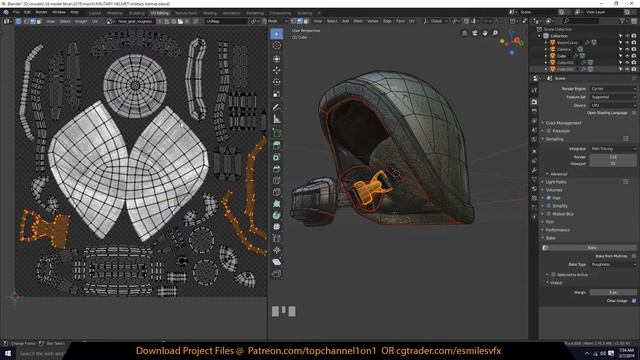
Task: Open the outliner filter funnel icon
Action: click(x=623, y=21)
